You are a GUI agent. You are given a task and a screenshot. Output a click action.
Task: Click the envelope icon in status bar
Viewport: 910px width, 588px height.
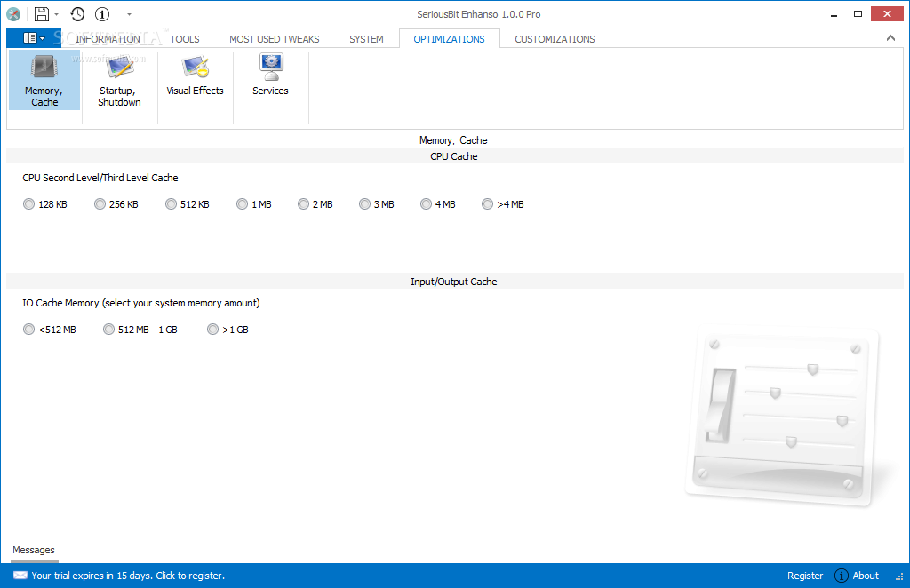(x=20, y=576)
